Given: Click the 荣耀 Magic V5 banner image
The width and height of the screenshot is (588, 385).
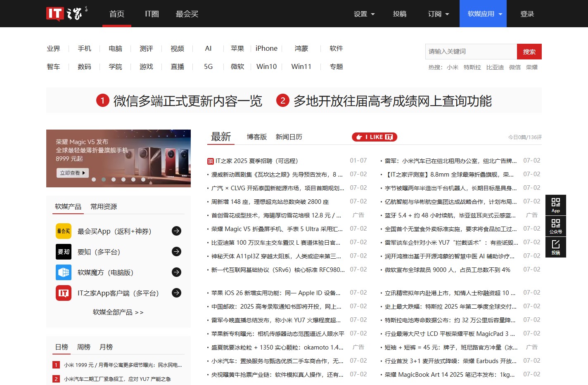Looking at the screenshot, I should (119, 158).
